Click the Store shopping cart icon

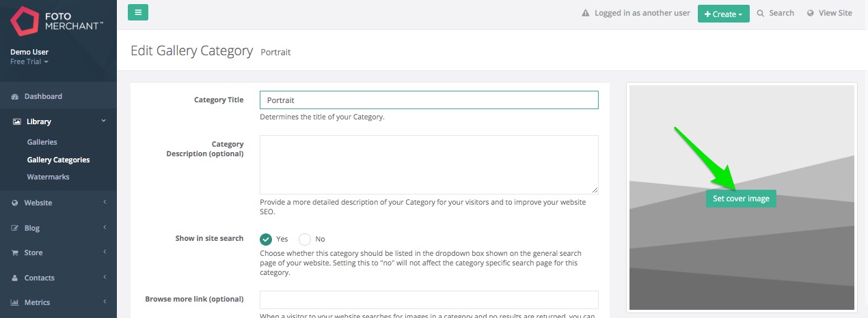coord(15,253)
